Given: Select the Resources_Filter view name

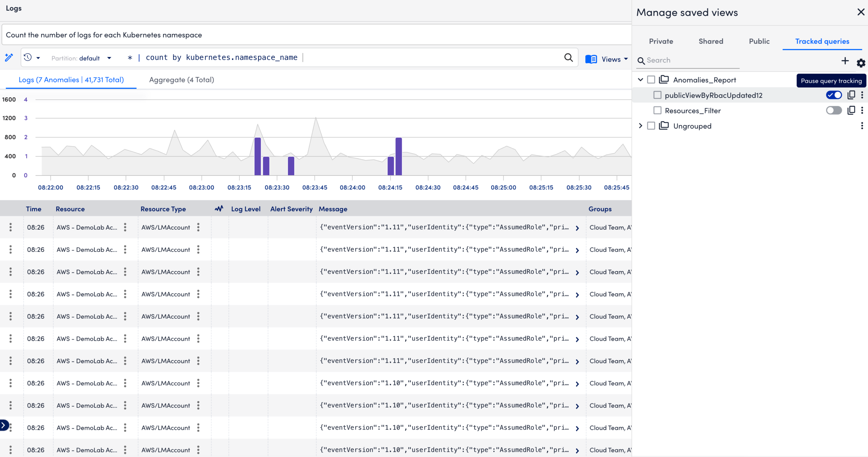Looking at the screenshot, I should tap(693, 111).
